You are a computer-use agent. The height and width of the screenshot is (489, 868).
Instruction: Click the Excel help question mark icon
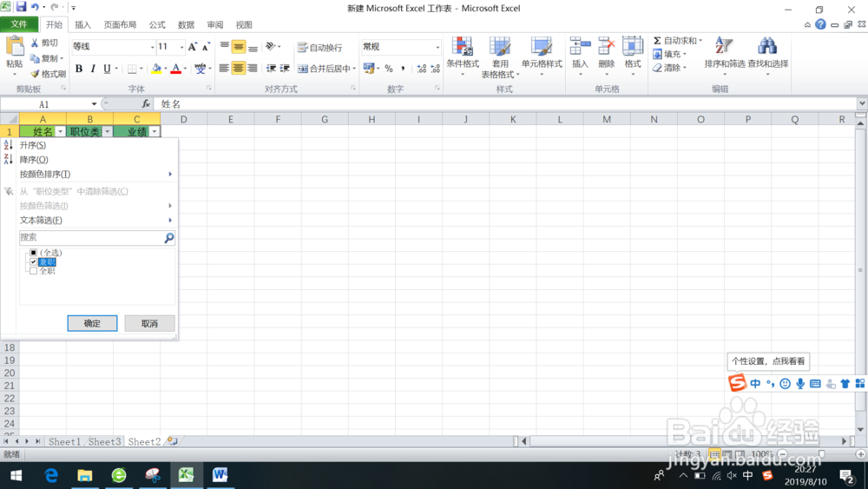[x=820, y=24]
